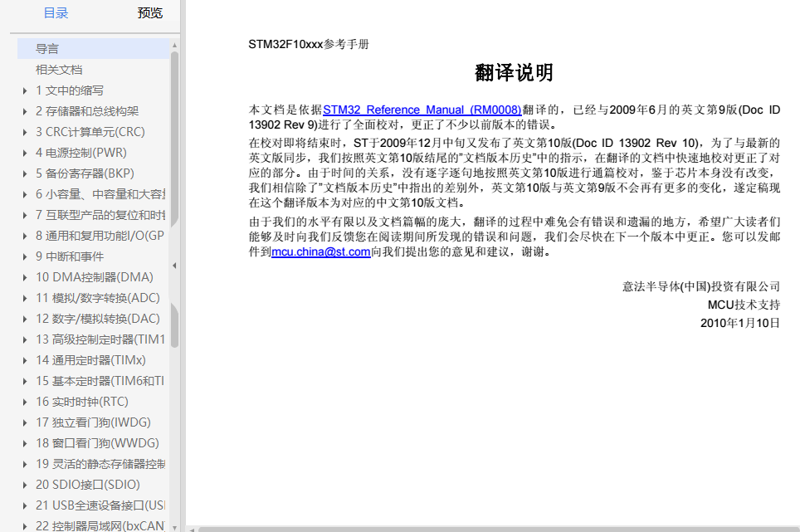The height and width of the screenshot is (532, 800).
Task: Expand chapter 16 实时时钟(RTC)
Action: click(x=25, y=402)
